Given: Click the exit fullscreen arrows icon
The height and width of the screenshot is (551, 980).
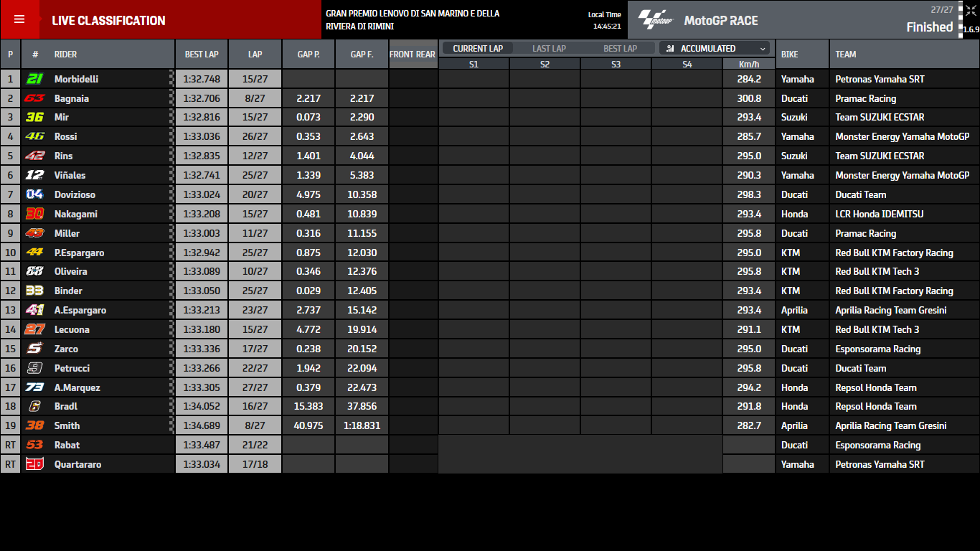Looking at the screenshot, I should 971,11.
